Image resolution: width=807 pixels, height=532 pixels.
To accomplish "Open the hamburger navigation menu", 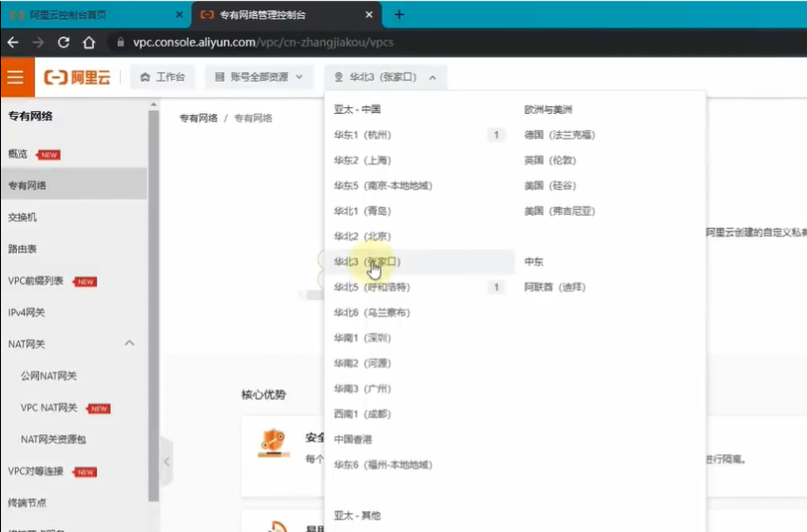I will pos(16,77).
